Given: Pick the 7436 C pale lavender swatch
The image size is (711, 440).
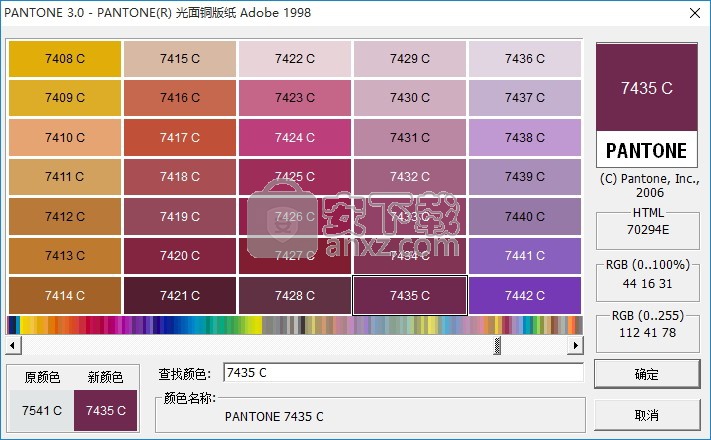Looking at the screenshot, I should pyautogui.click(x=525, y=59).
